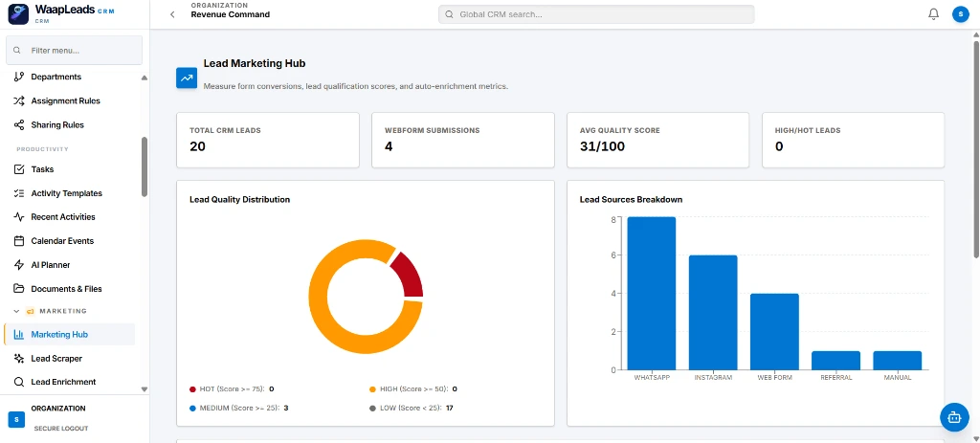Open Activity Templates page
The width and height of the screenshot is (980, 443).
[69, 193]
